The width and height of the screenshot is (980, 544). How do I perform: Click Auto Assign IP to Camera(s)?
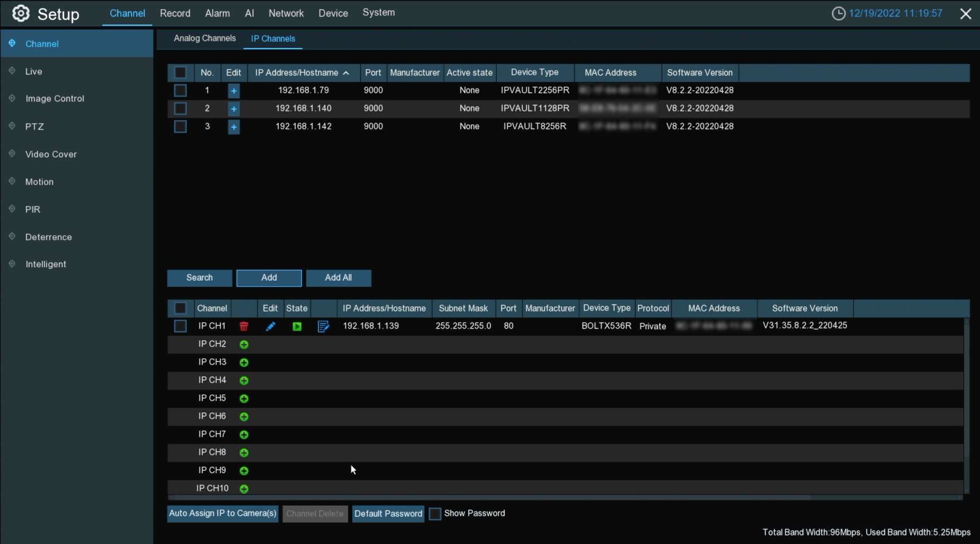coord(223,514)
